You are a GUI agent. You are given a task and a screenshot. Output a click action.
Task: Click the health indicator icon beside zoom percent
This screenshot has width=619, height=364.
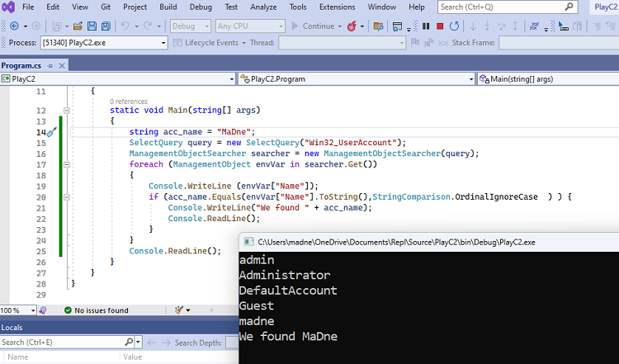[43, 310]
